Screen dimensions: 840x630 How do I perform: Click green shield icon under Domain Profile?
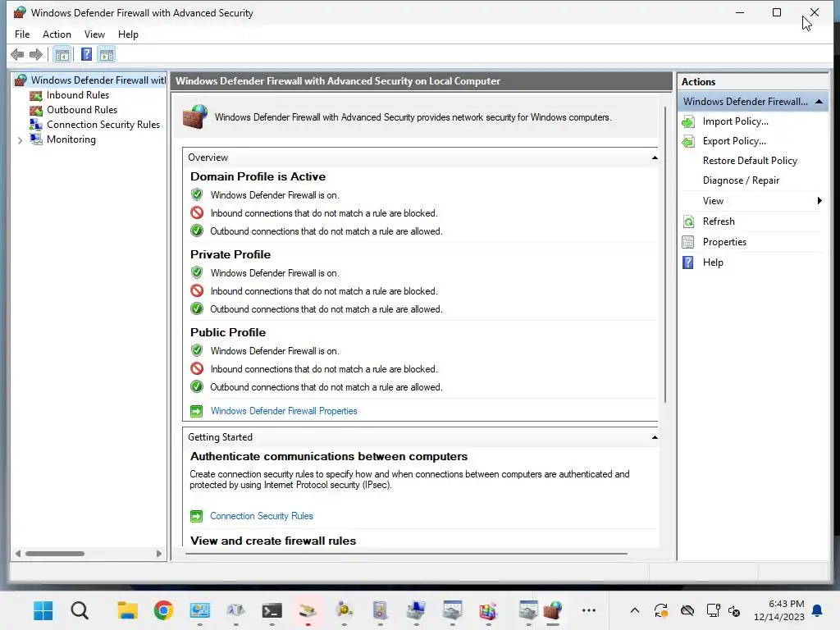[x=197, y=194]
